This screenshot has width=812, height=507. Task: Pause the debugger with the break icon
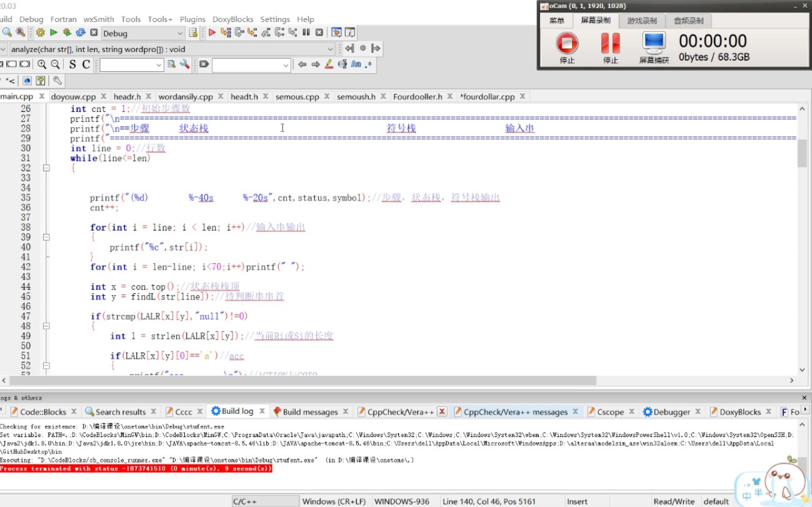tap(306, 33)
